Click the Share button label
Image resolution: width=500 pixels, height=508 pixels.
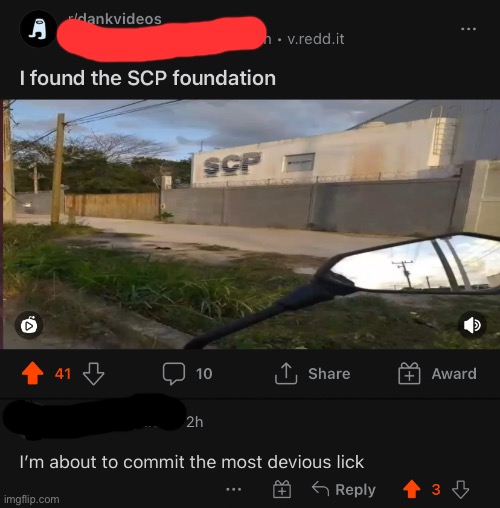coord(329,374)
